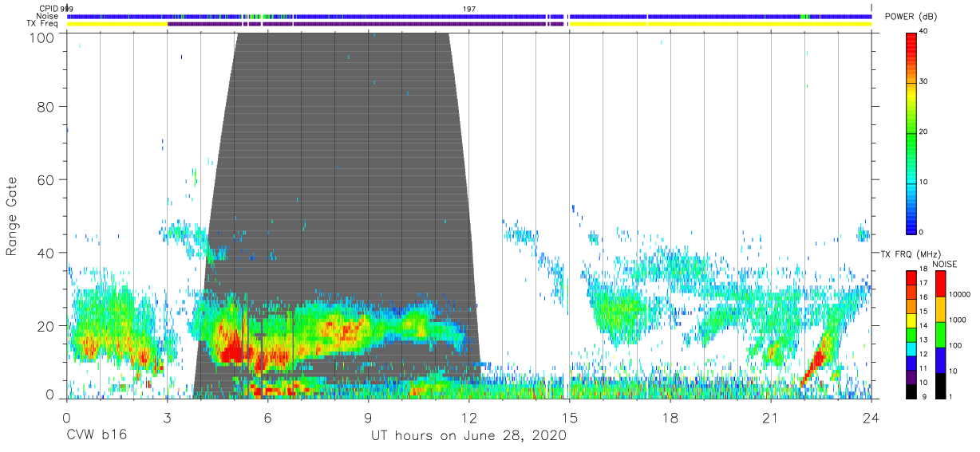Click the 12 tick on UT hours axis
The image size is (980, 452).
tap(469, 418)
